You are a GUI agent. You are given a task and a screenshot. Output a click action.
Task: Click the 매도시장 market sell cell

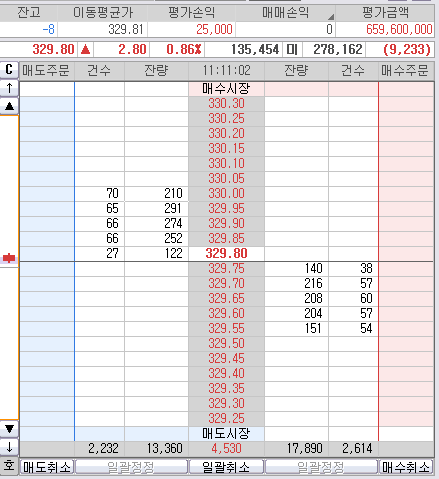point(226,433)
